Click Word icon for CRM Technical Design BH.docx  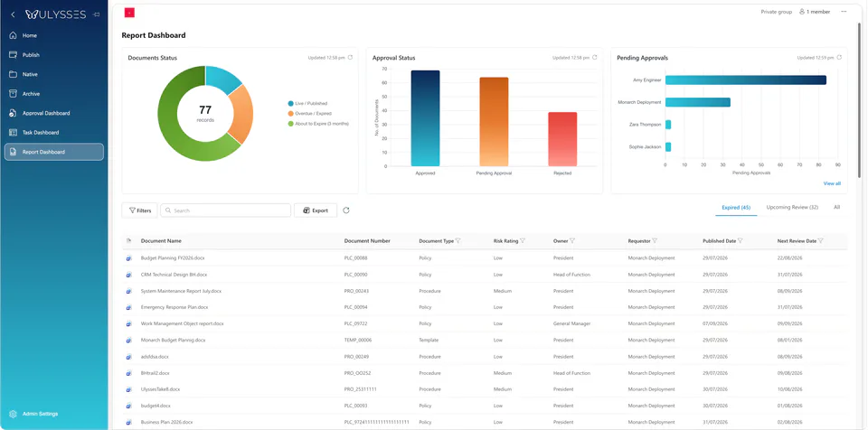pyautogui.click(x=129, y=275)
